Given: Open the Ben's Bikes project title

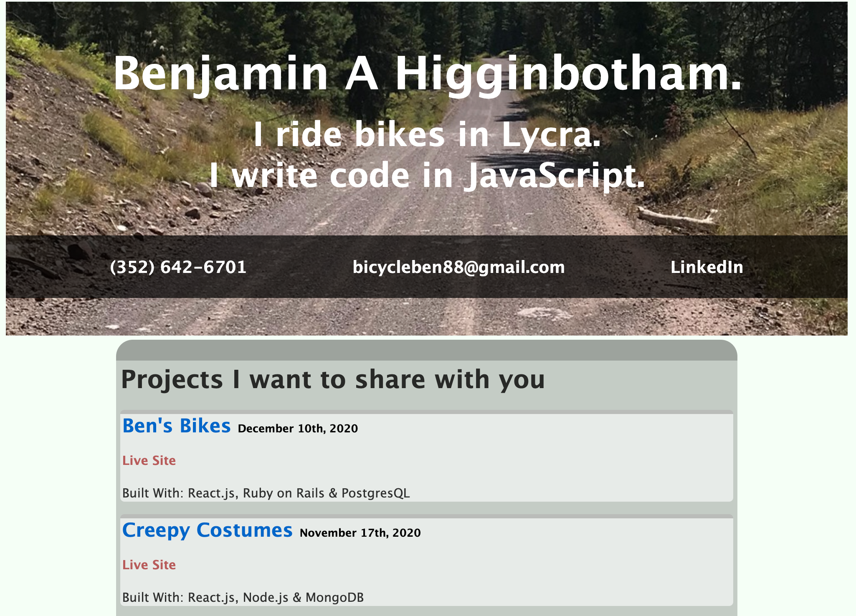Looking at the screenshot, I should point(176,426).
